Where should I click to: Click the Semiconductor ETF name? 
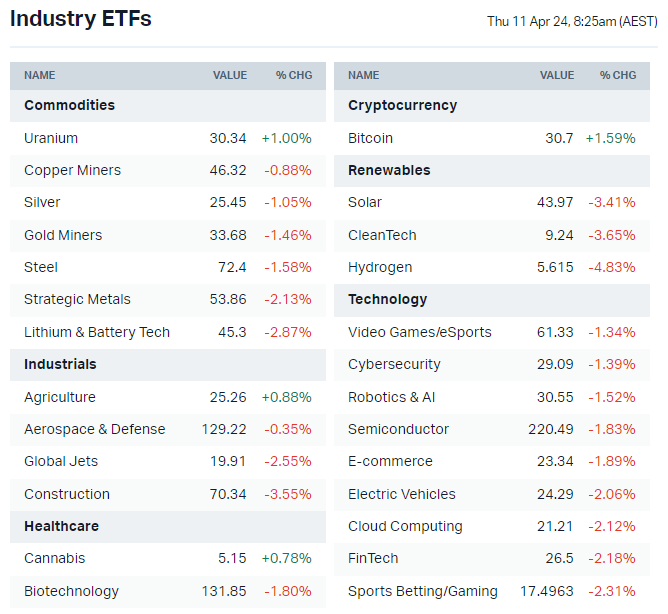(398, 429)
